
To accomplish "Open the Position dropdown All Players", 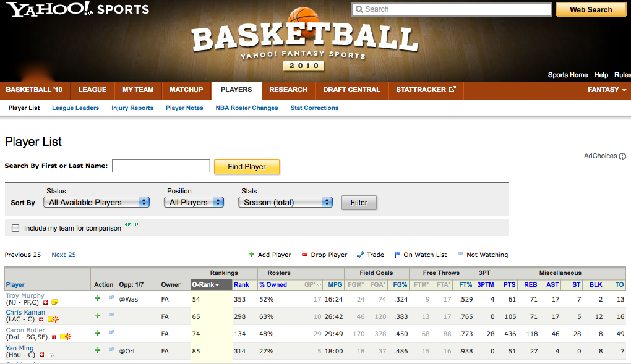I will click(x=194, y=202).
